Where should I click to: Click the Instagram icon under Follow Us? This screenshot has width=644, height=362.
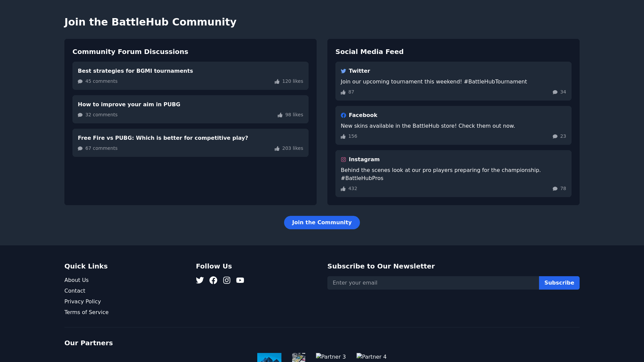[227, 280]
